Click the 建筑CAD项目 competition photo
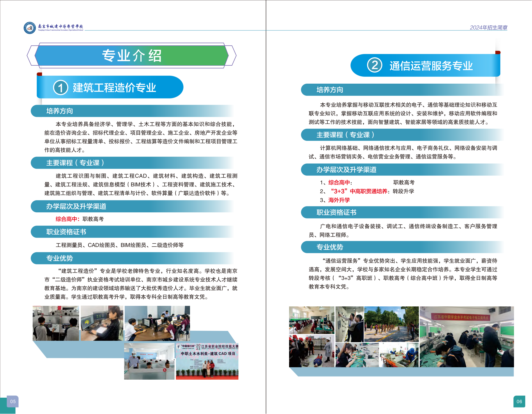532x414 pixels. click(x=207, y=361)
